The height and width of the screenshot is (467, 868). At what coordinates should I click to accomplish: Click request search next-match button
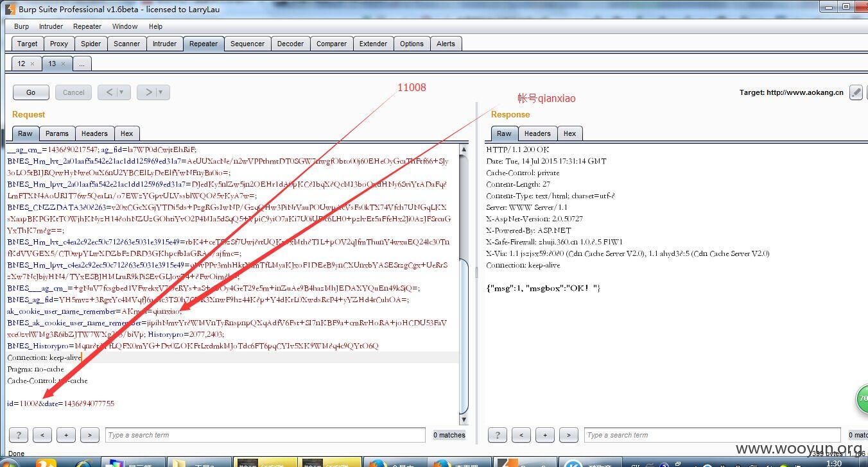click(89, 435)
